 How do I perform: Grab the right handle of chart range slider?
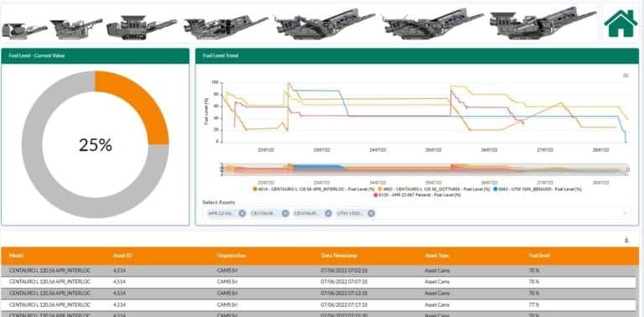(627, 169)
